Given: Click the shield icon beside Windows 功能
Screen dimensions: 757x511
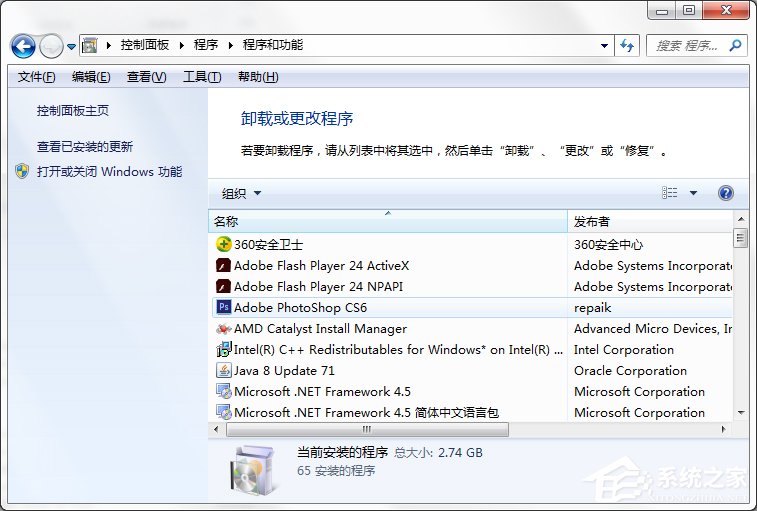Looking at the screenshot, I should click(22, 171).
